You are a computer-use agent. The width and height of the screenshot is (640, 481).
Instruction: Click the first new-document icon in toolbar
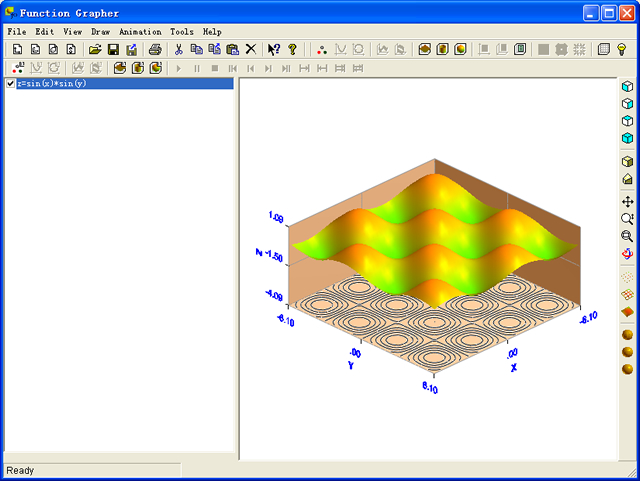coord(17,49)
